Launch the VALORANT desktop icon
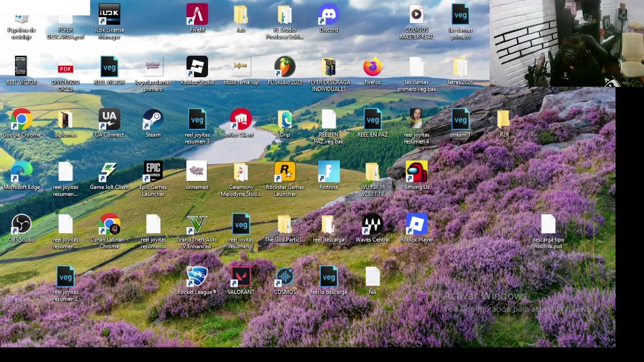 241,277
